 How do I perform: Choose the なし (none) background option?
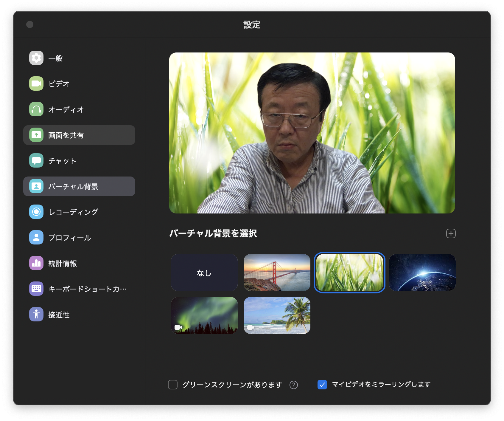(x=204, y=273)
